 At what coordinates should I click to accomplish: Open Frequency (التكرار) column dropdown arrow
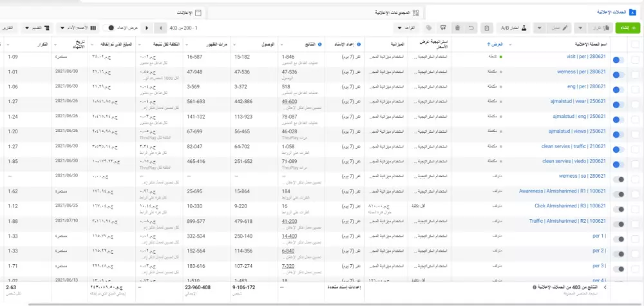[x=8, y=44]
